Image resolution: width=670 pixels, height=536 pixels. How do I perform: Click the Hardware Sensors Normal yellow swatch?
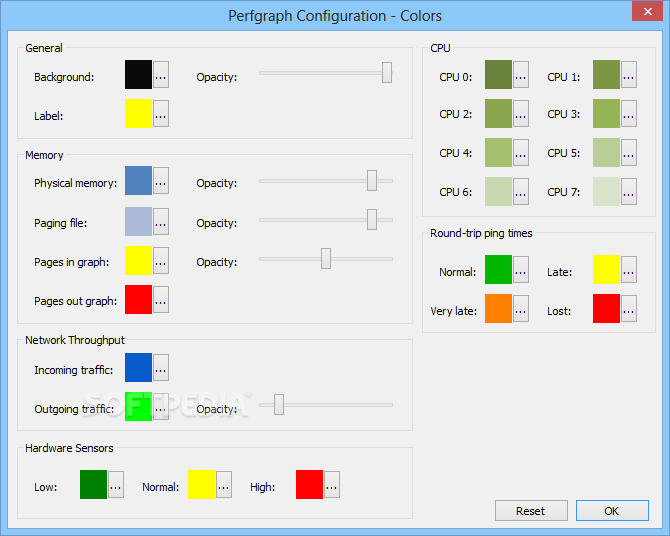pyautogui.click(x=201, y=484)
